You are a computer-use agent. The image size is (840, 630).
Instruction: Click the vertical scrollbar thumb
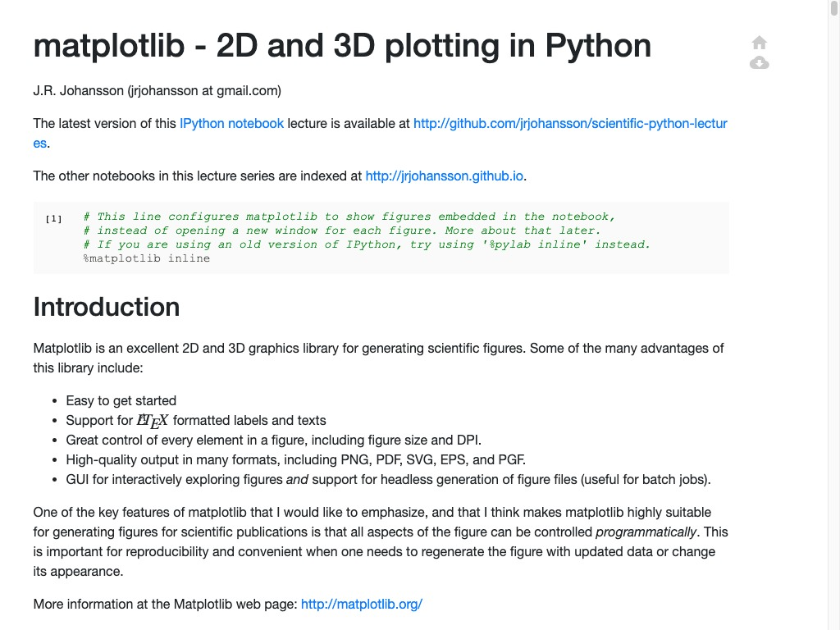tap(833, 8)
